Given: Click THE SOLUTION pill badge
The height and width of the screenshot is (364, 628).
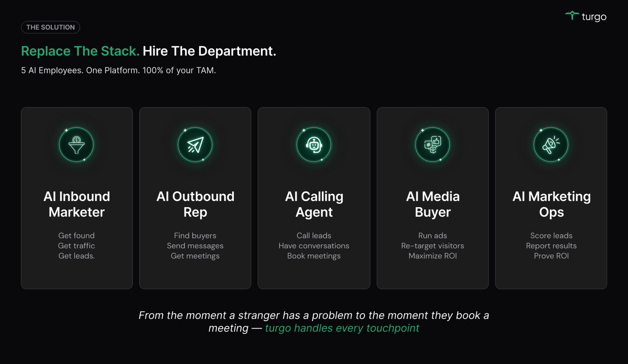Looking at the screenshot, I should (x=51, y=27).
